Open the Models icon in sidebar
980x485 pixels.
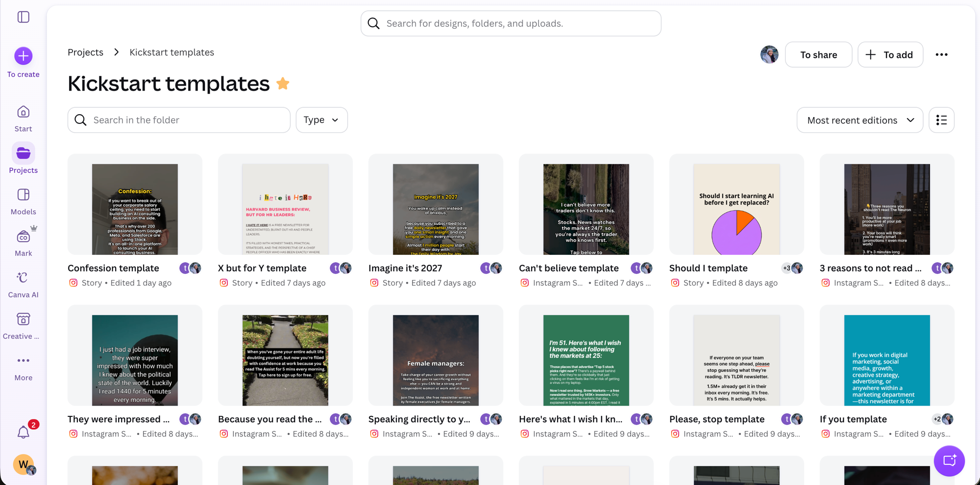point(23,195)
